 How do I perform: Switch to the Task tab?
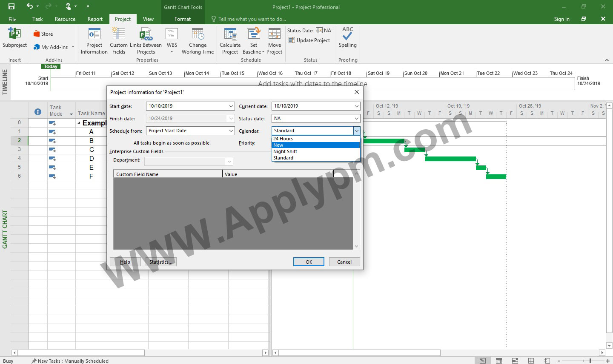coord(37,19)
